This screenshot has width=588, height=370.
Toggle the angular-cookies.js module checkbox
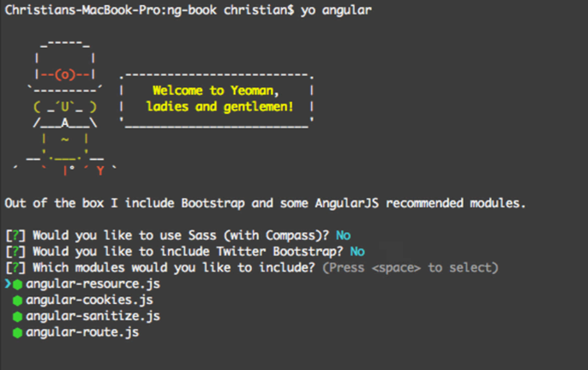[x=17, y=301]
